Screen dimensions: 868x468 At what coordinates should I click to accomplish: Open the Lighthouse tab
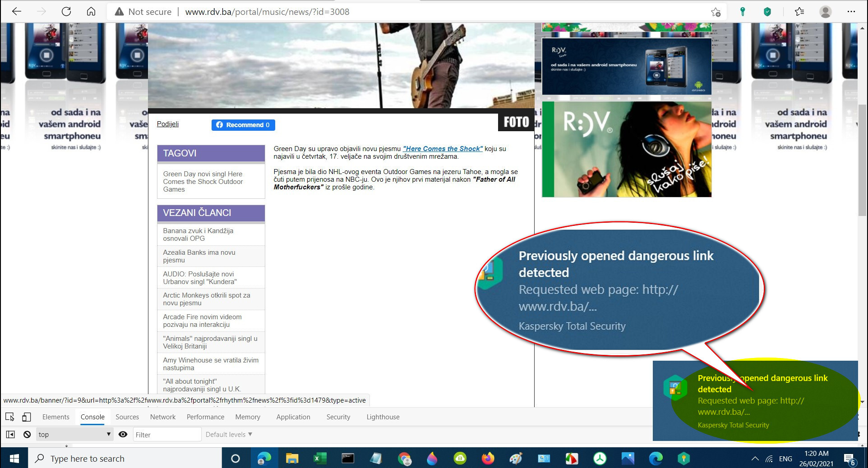point(383,417)
